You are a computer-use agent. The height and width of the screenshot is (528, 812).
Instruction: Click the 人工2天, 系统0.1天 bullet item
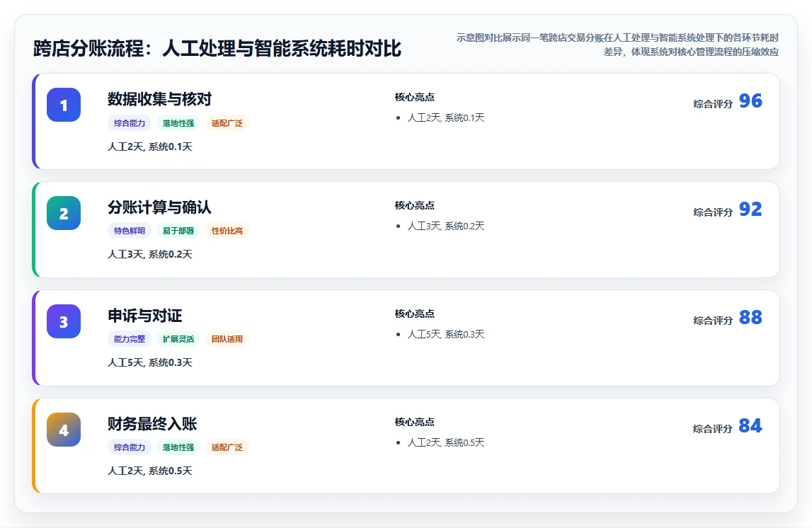pyautogui.click(x=446, y=118)
